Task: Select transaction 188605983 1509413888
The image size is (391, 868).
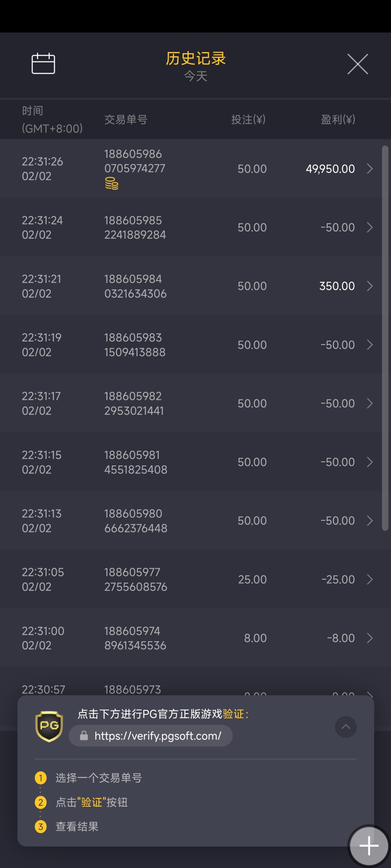Action: point(135,345)
